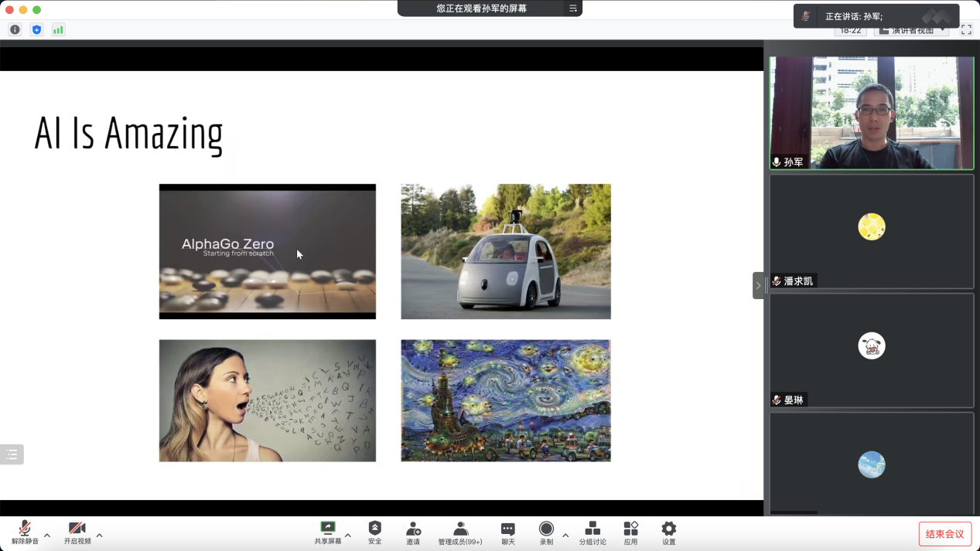Open screen share options menu on top banner
Viewport: 980px width, 551px height.
(573, 9)
